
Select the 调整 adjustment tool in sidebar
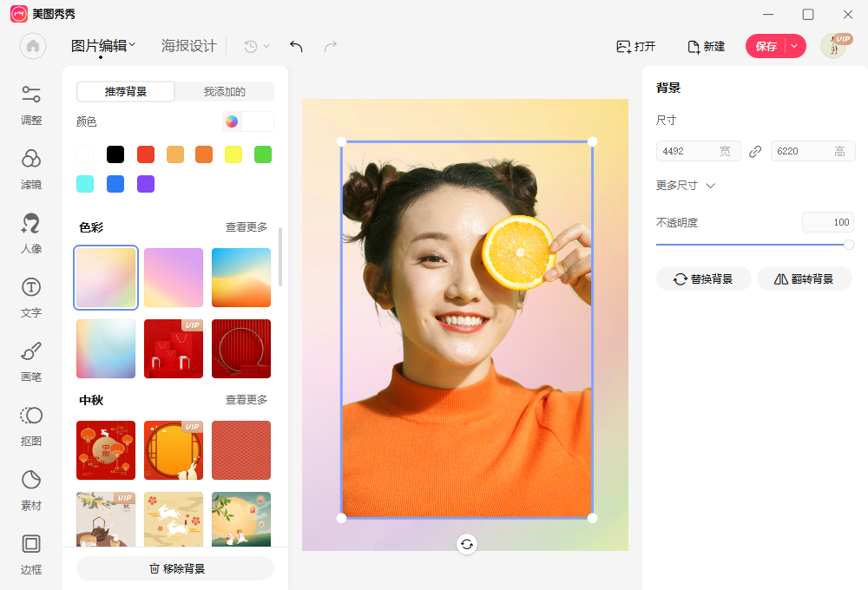pyautogui.click(x=31, y=104)
